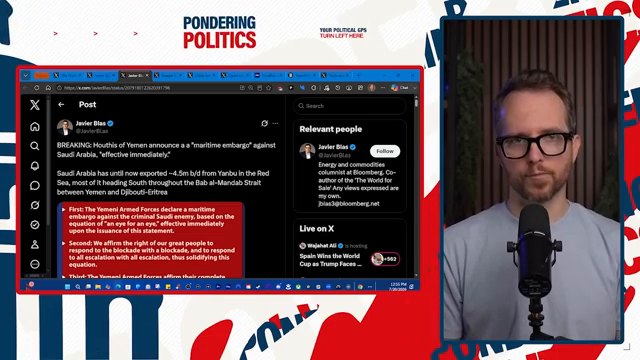Click the browser home button
This screenshot has width=640, height=360.
pos(48,88)
